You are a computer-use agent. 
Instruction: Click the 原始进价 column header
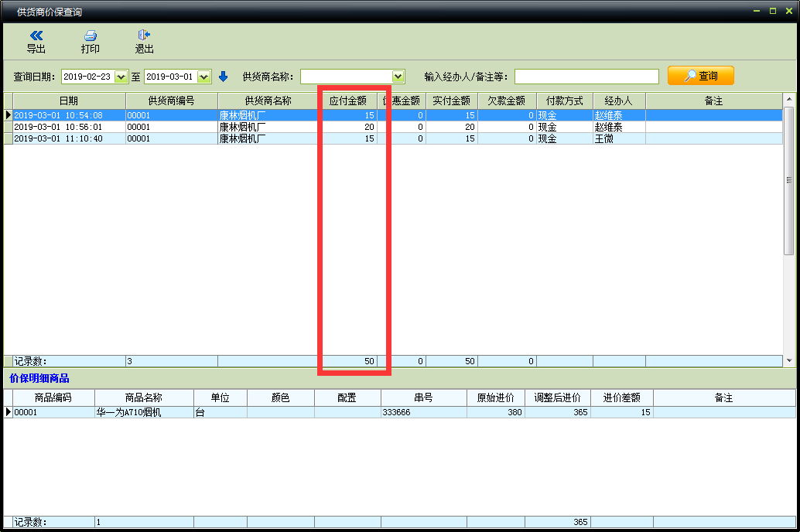click(x=495, y=397)
